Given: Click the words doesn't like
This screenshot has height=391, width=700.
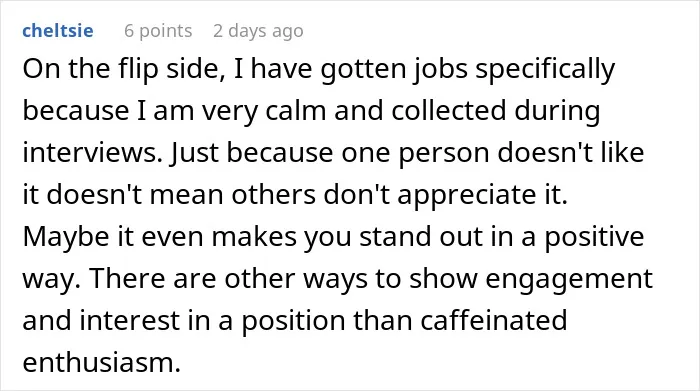Looking at the screenshot, I should point(571,153).
